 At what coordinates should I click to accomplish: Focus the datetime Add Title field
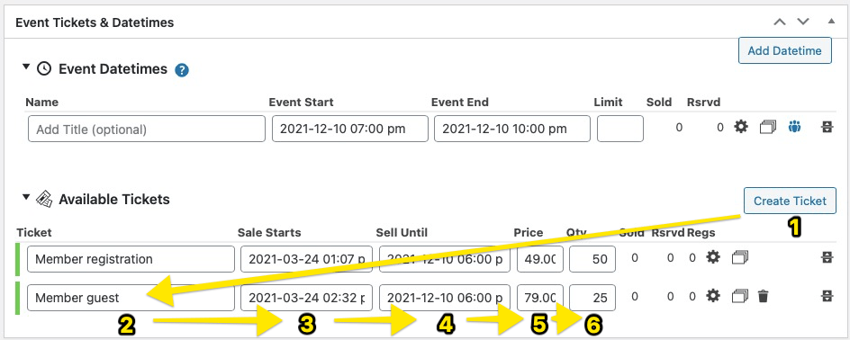(147, 129)
